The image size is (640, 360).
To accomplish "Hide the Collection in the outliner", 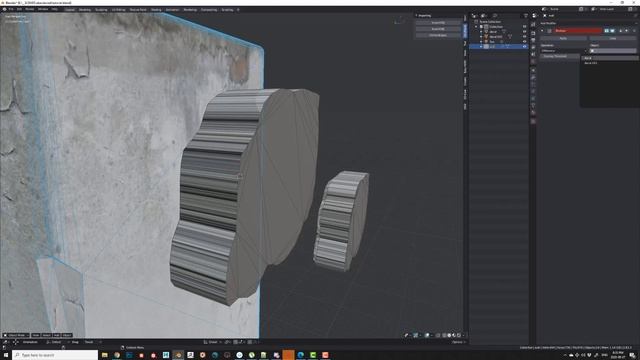I will (524, 27).
